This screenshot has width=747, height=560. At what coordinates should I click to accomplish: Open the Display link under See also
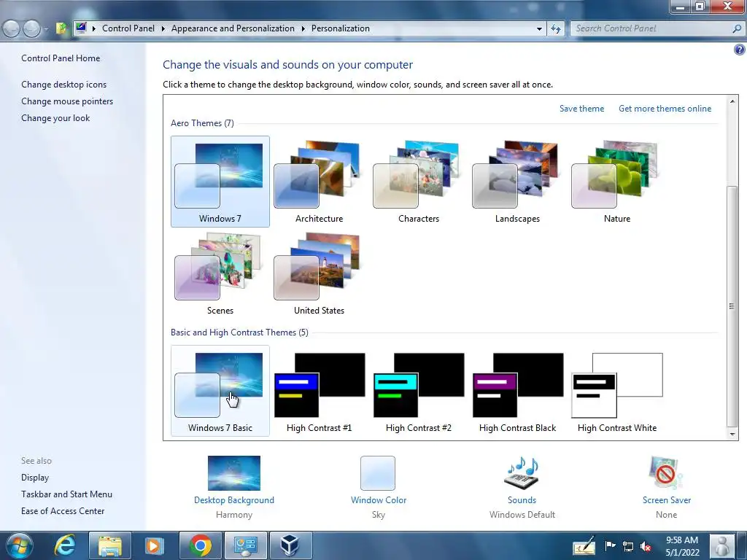click(x=35, y=478)
